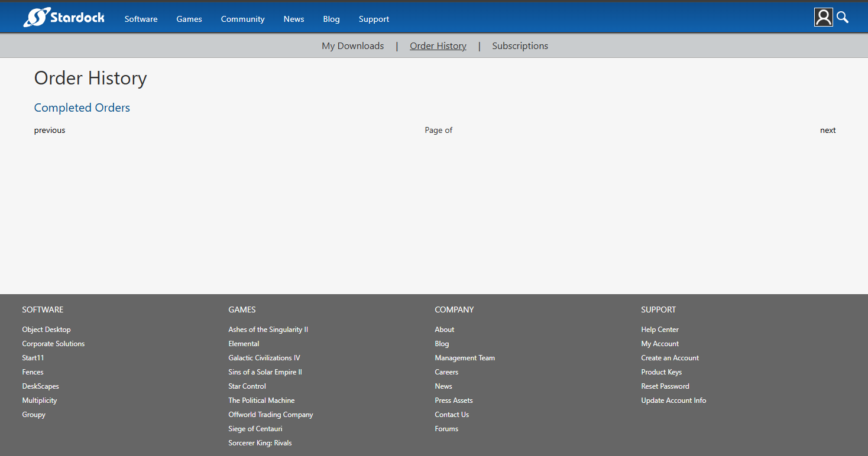
Task: Click the search magnifier icon
Action: (843, 18)
